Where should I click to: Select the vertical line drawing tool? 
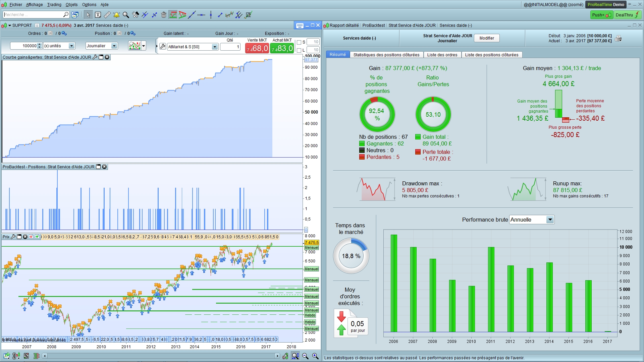[211, 15]
